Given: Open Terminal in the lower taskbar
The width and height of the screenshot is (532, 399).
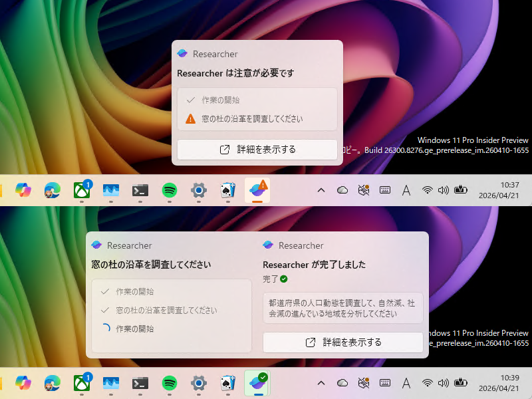Looking at the screenshot, I should [x=140, y=384].
